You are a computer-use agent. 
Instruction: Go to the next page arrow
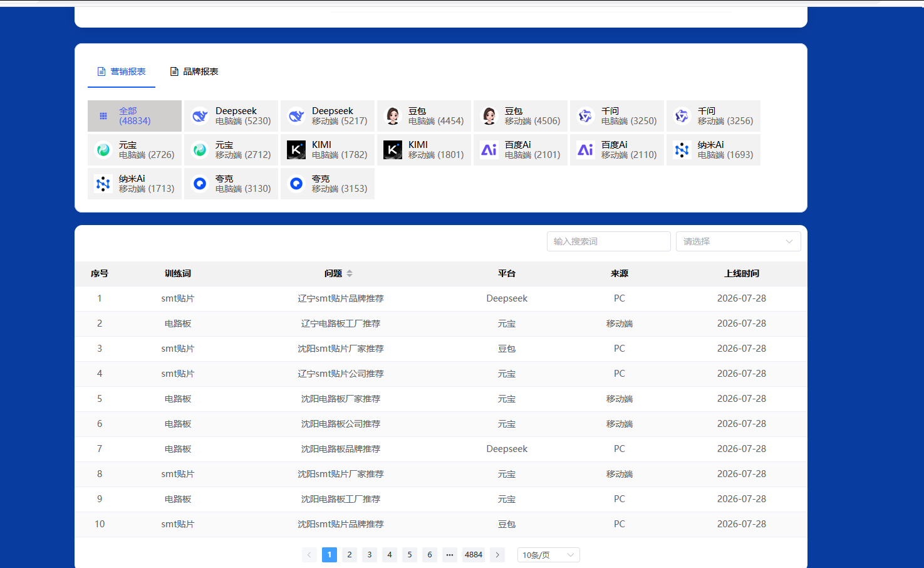(497, 555)
